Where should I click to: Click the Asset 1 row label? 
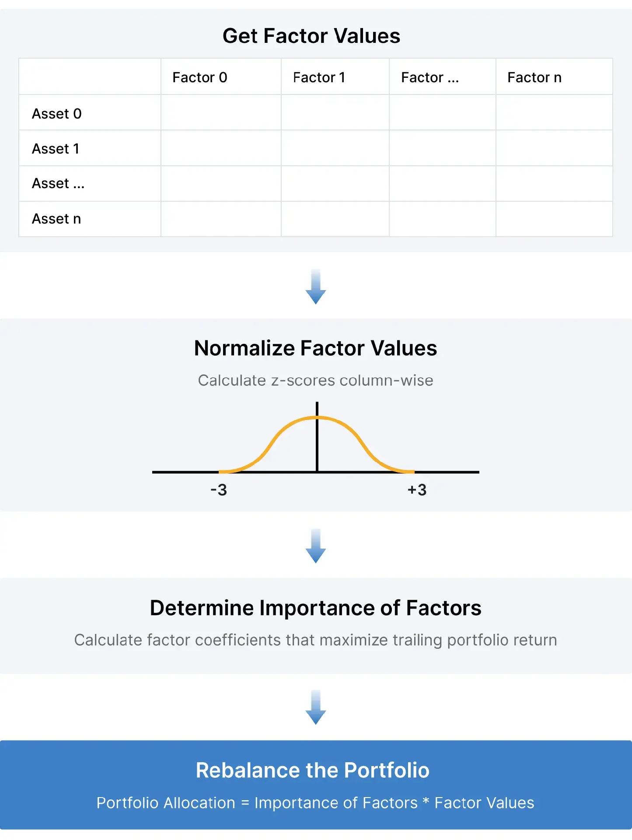pos(56,149)
